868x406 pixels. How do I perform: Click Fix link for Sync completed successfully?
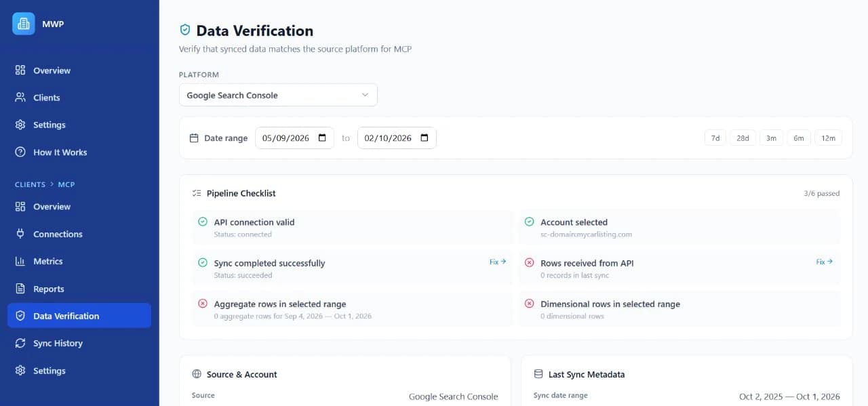[x=498, y=262]
